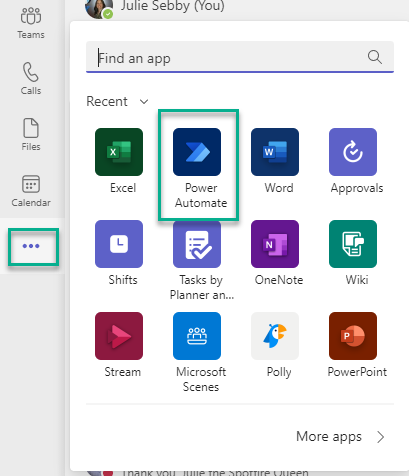Open the OneNote app

[275, 244]
